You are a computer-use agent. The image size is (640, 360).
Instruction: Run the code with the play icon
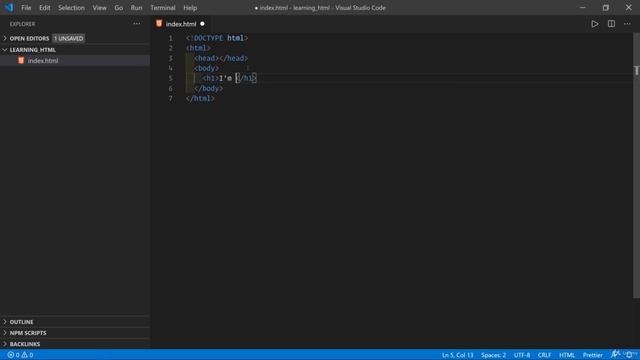[x=595, y=24]
